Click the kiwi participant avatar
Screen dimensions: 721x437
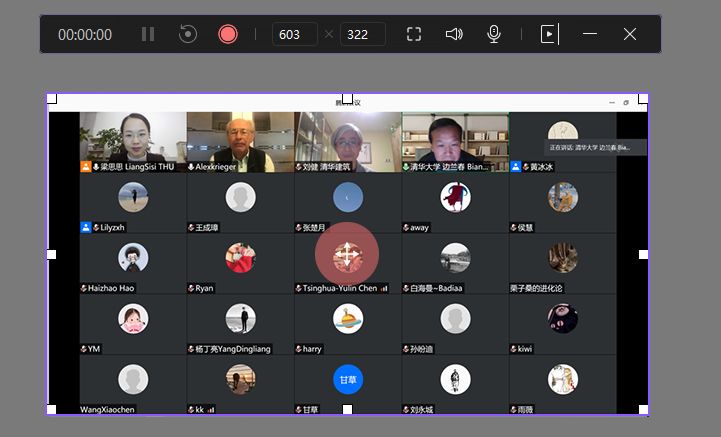[x=562, y=319]
